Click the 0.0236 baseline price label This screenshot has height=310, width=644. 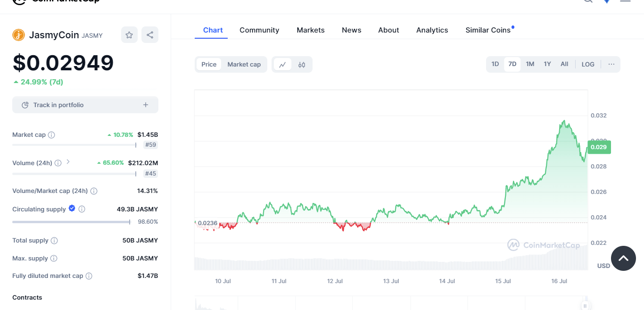[207, 223]
